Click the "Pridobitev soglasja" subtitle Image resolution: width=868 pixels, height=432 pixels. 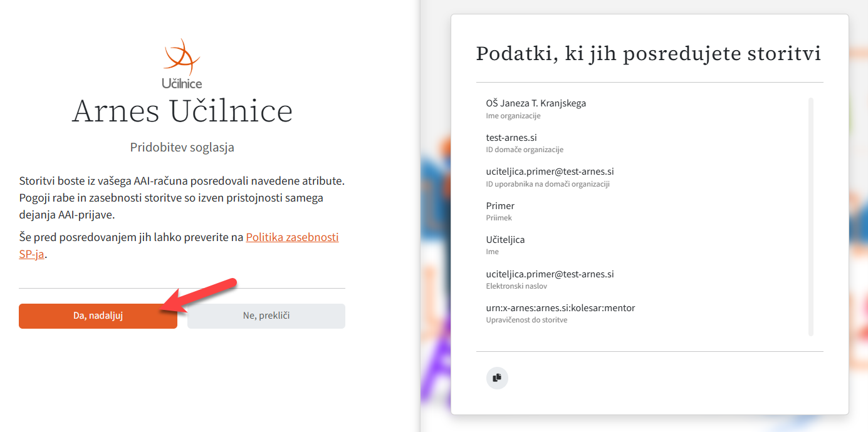tap(182, 148)
